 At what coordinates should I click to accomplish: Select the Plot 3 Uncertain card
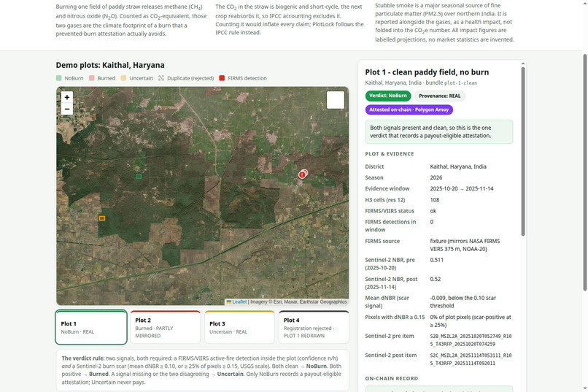(x=239, y=327)
